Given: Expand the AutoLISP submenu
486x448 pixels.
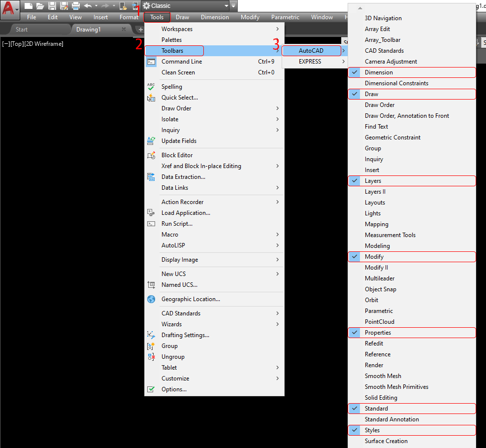Looking at the screenshot, I should point(214,245).
